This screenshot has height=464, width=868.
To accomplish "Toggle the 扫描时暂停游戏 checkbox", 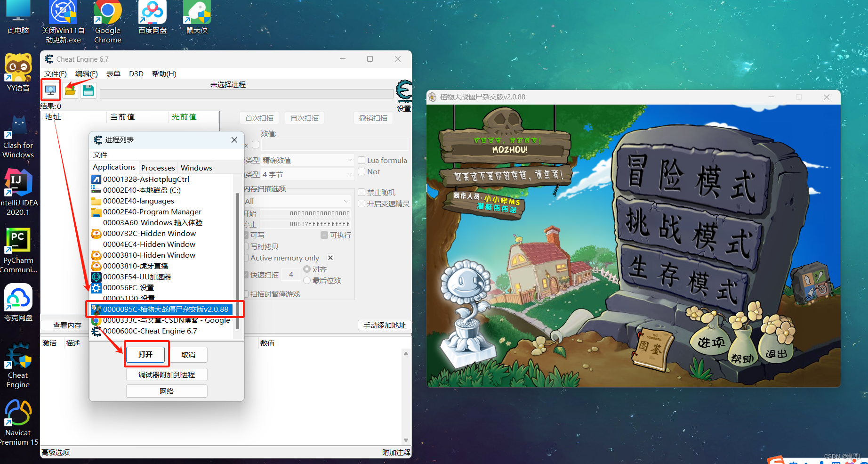I will coord(246,294).
